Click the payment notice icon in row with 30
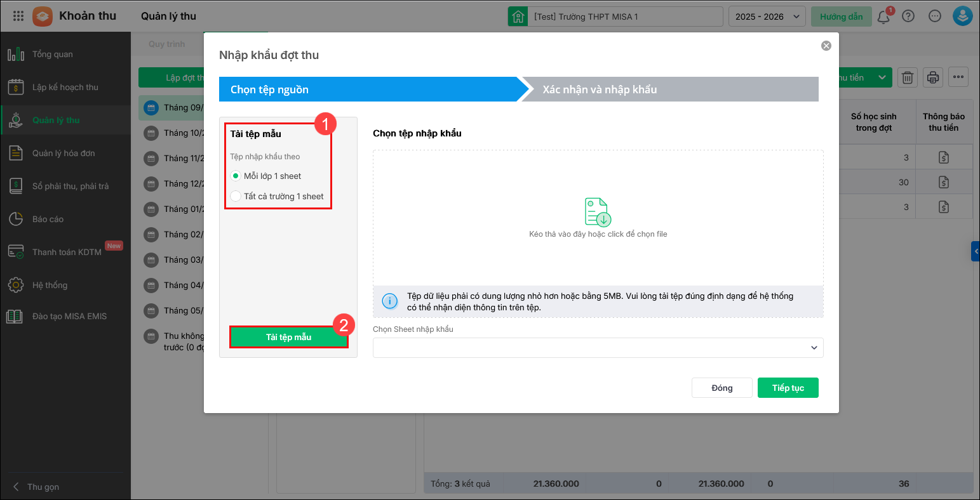 point(944,182)
